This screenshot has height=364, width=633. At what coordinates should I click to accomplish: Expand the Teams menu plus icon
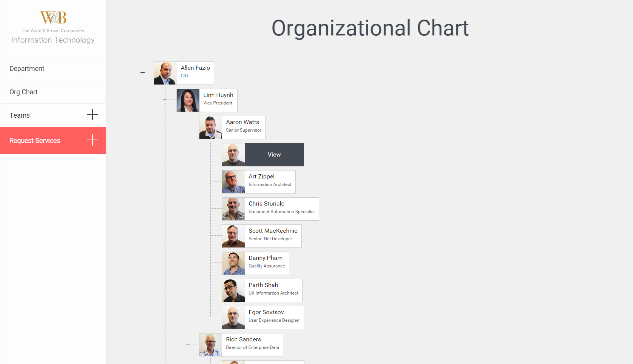tap(93, 115)
